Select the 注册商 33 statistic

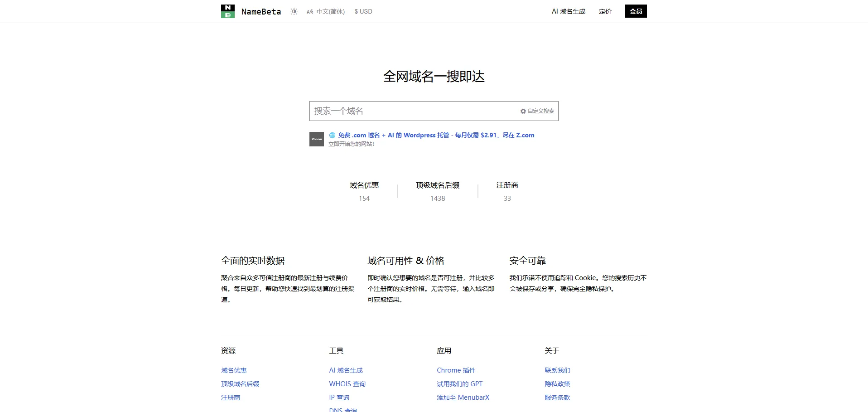click(507, 191)
